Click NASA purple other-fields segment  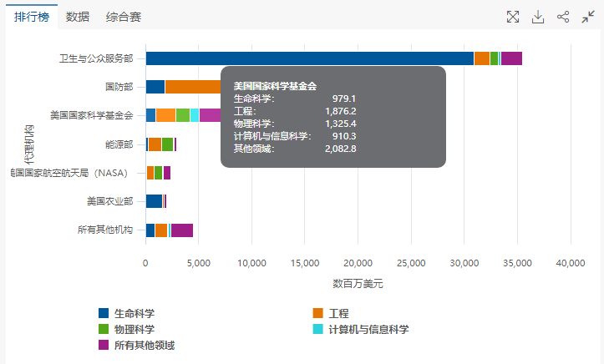[167, 173]
